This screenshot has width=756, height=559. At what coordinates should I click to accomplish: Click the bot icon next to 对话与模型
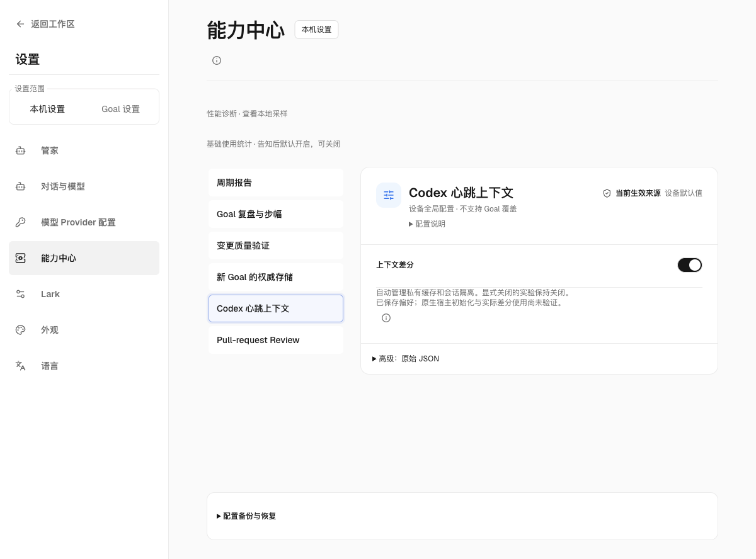[x=21, y=186]
